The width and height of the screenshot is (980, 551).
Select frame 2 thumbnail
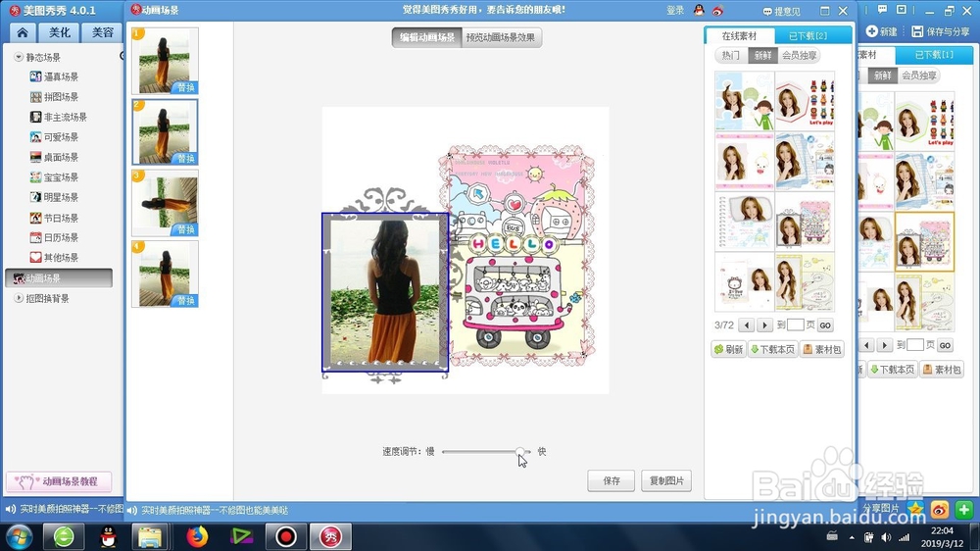[165, 132]
